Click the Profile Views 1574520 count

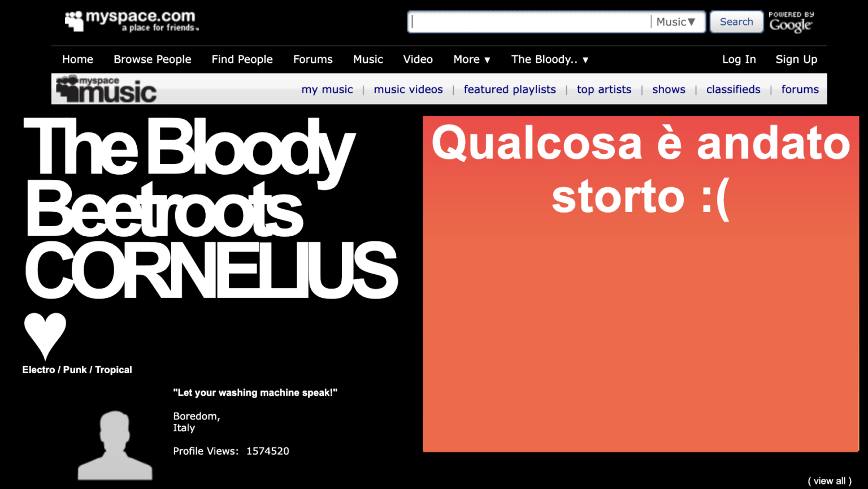pos(231,451)
